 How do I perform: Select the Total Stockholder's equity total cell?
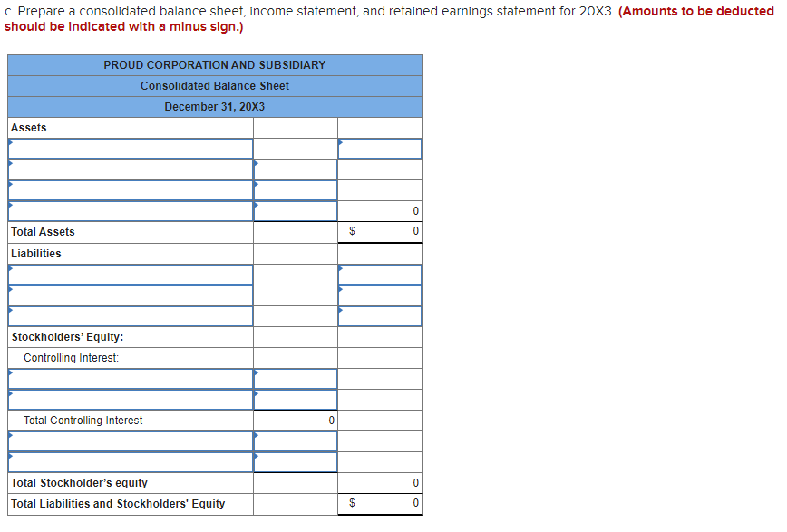coord(380,482)
